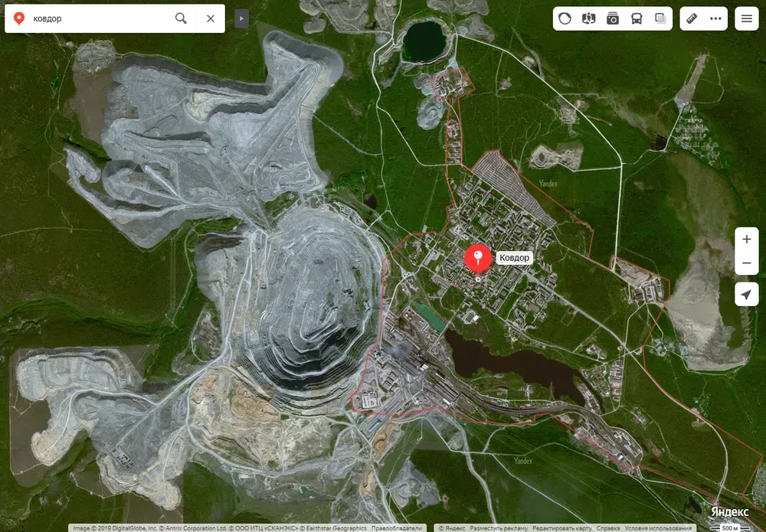Show public transport bus layer
This screenshot has height=532, width=766.
coord(637,18)
